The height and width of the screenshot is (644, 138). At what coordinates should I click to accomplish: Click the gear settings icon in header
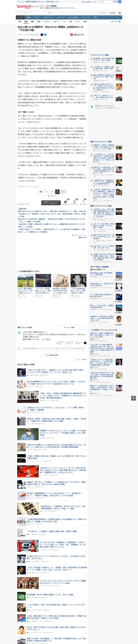click(120, 13)
